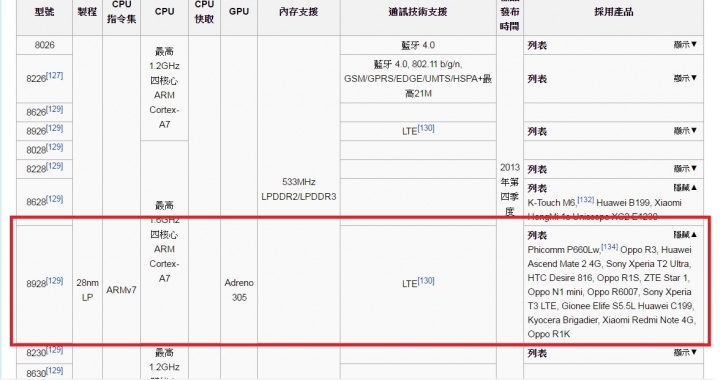Expand the 顯示 list in the 8926 row
720x380 pixels.
pos(685,131)
